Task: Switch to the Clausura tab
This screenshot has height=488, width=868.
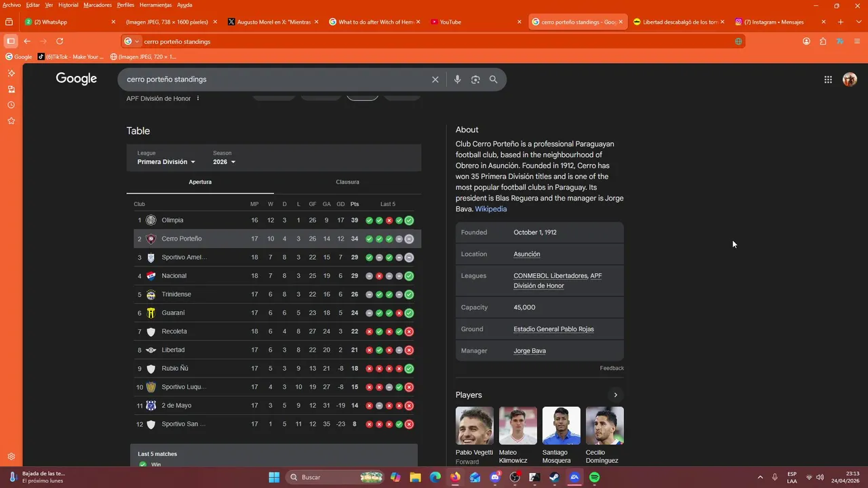Action: coord(347,182)
